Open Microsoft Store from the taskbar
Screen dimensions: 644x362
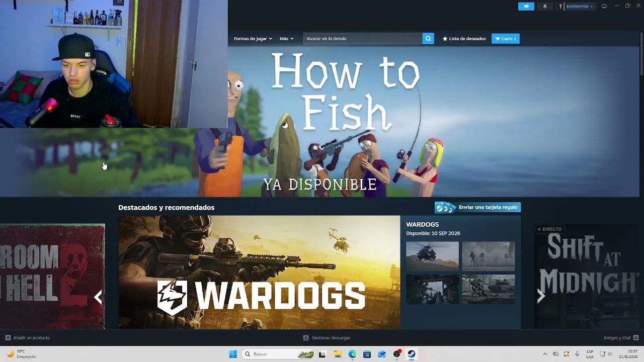click(367, 354)
